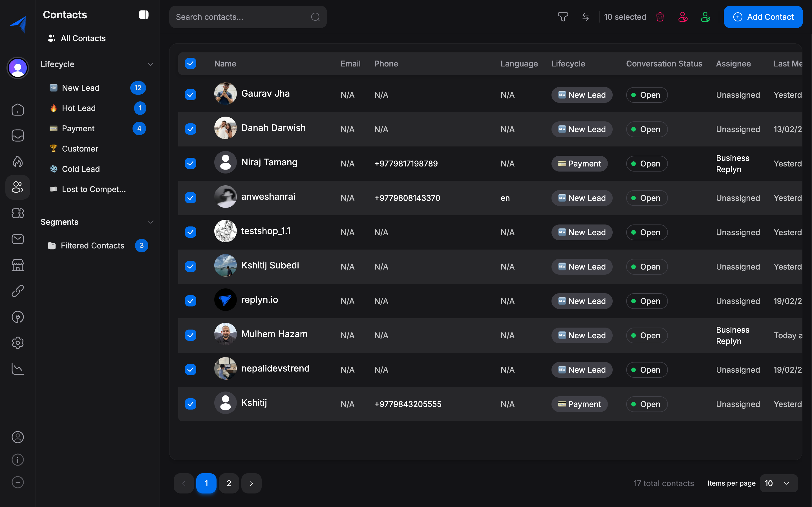Click the filter funnel icon
The image size is (812, 507).
coord(563,17)
